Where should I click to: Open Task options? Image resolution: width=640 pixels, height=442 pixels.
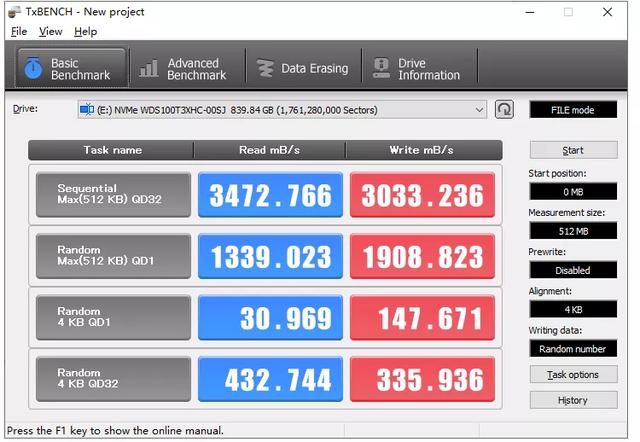[573, 374]
